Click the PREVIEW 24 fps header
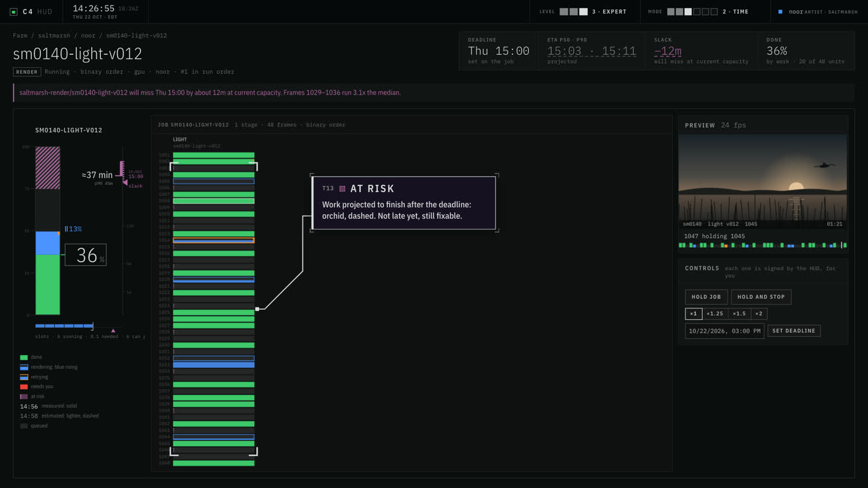Screen dimensions: 868x488 click(x=715, y=125)
